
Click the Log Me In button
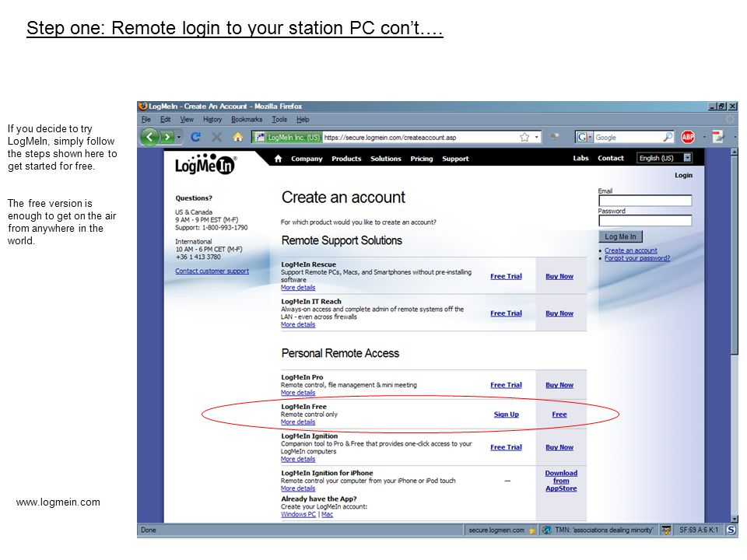[620, 236]
